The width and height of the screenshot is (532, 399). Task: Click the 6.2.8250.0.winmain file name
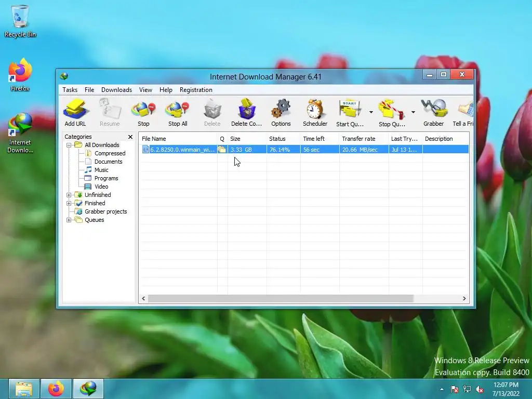click(182, 149)
